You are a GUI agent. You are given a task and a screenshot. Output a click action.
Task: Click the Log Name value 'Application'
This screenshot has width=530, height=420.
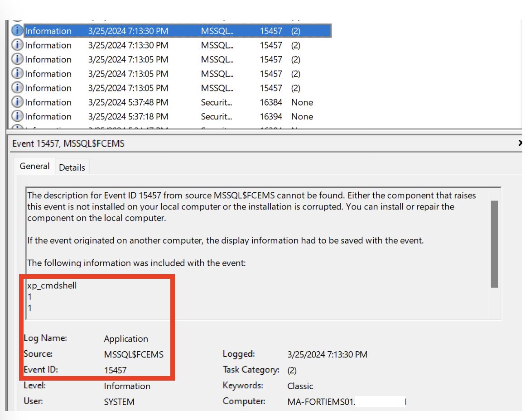pos(126,339)
